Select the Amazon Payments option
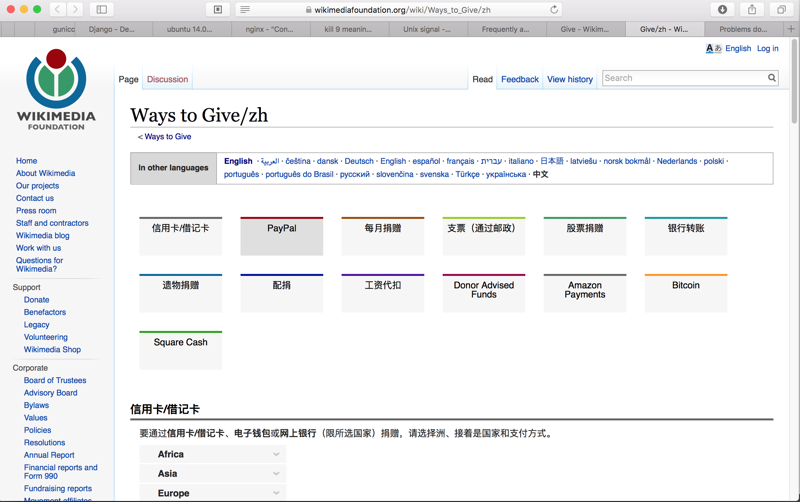 click(585, 293)
